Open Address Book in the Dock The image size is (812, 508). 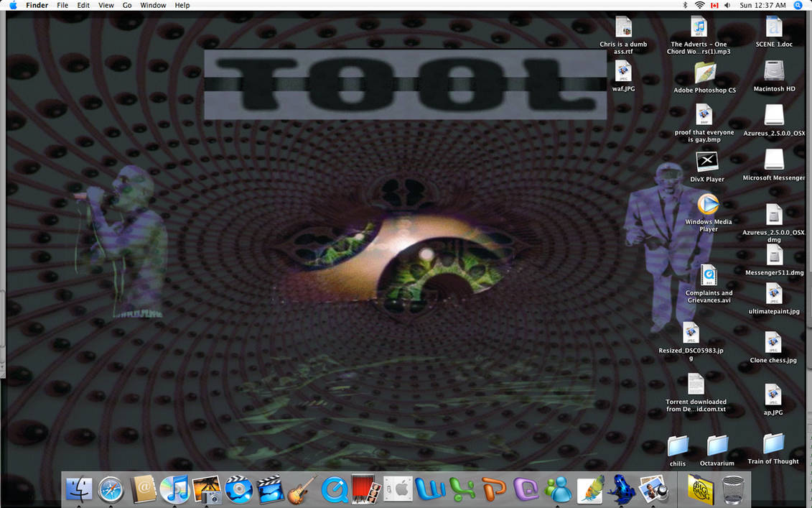coord(143,489)
